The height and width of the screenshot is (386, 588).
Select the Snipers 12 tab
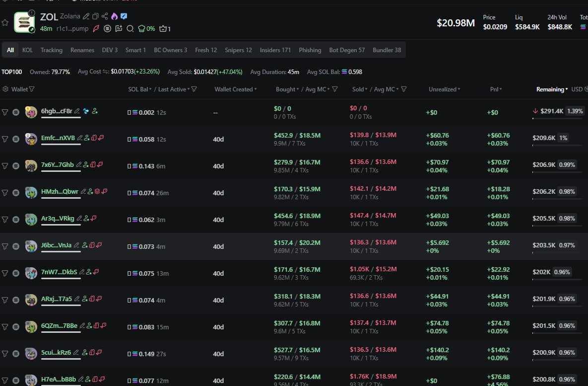click(238, 50)
